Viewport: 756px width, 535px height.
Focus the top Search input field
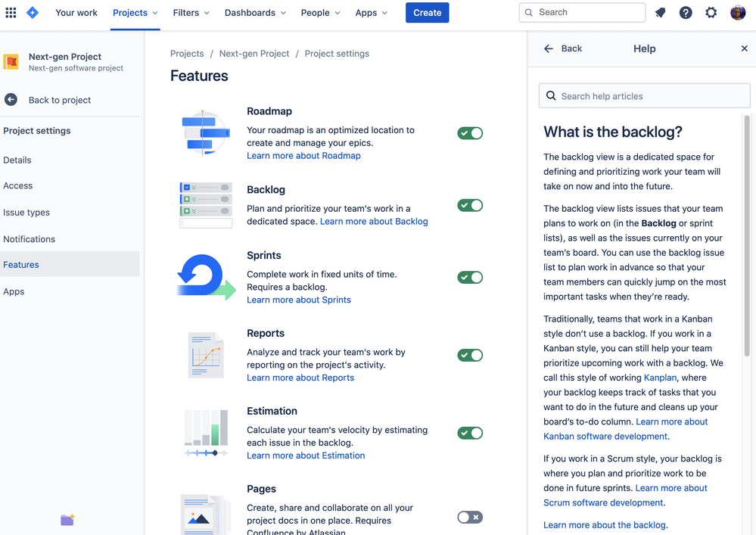[x=583, y=13]
